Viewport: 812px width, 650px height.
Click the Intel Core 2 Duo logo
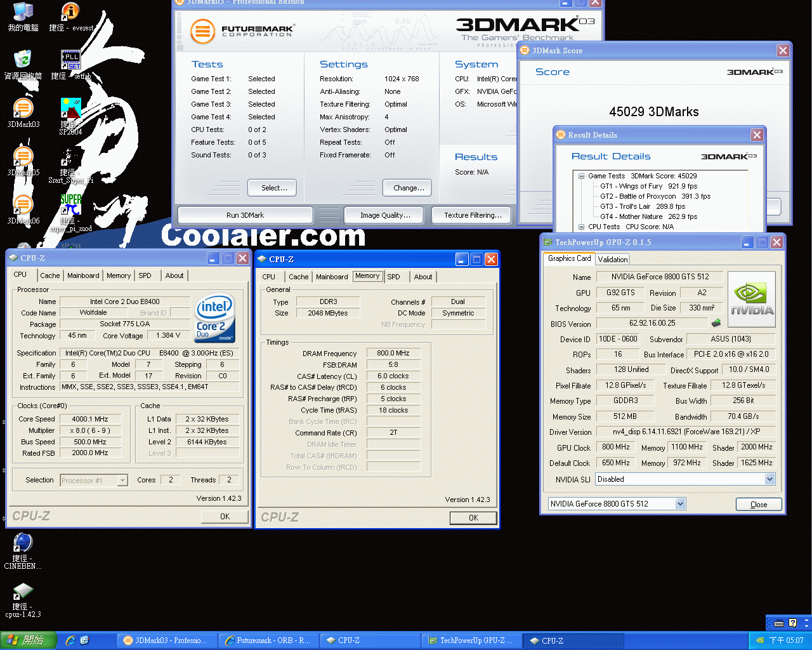(215, 317)
